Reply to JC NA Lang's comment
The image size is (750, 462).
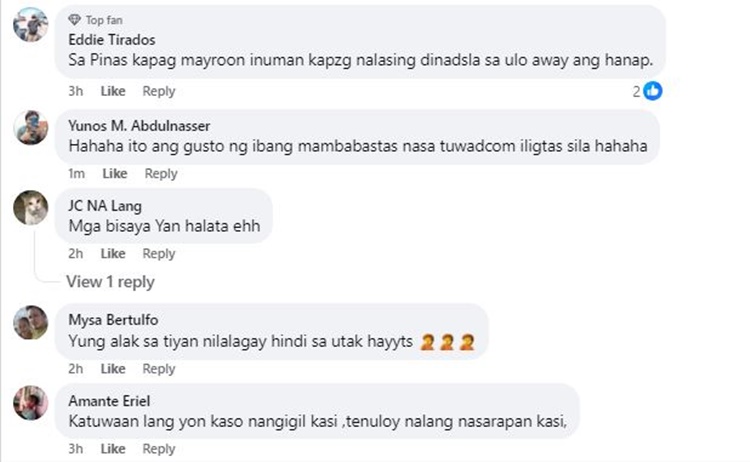click(159, 253)
